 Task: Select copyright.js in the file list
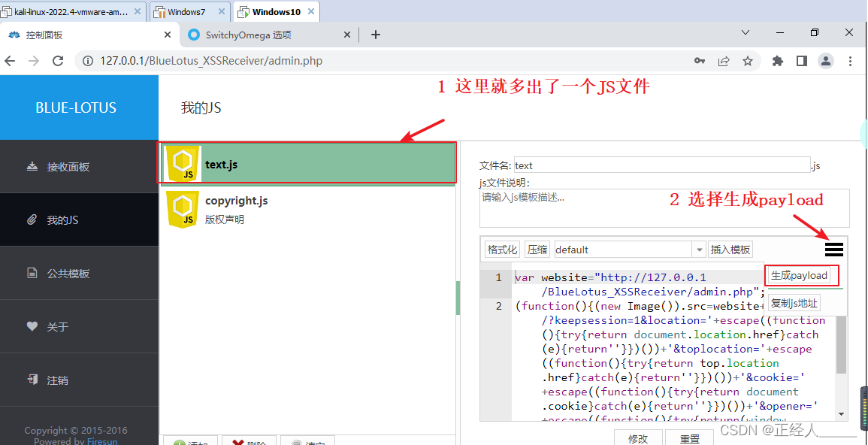click(x=307, y=209)
